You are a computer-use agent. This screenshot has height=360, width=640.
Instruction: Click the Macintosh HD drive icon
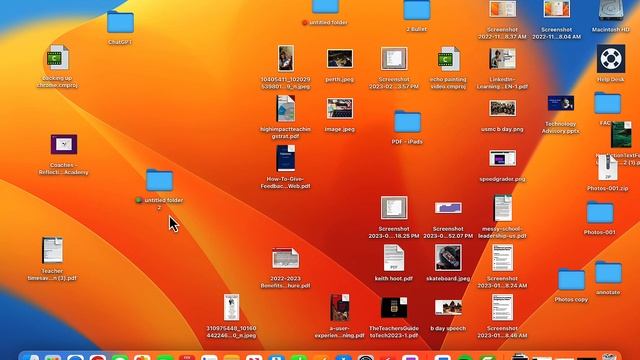coord(611,10)
